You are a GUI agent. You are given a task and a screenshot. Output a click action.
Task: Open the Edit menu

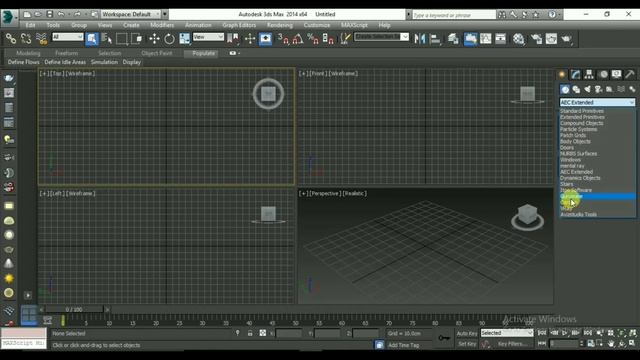point(30,25)
